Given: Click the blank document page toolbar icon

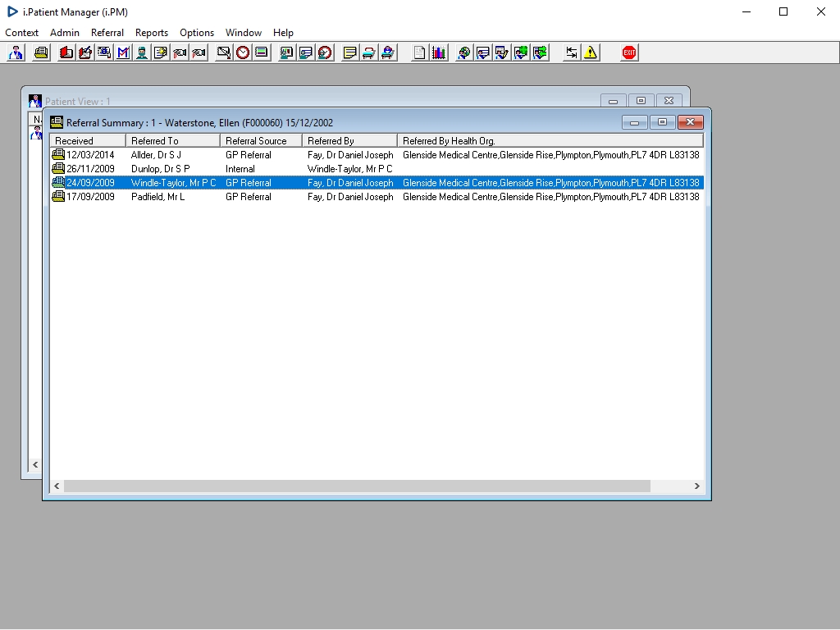Looking at the screenshot, I should click(x=419, y=52).
